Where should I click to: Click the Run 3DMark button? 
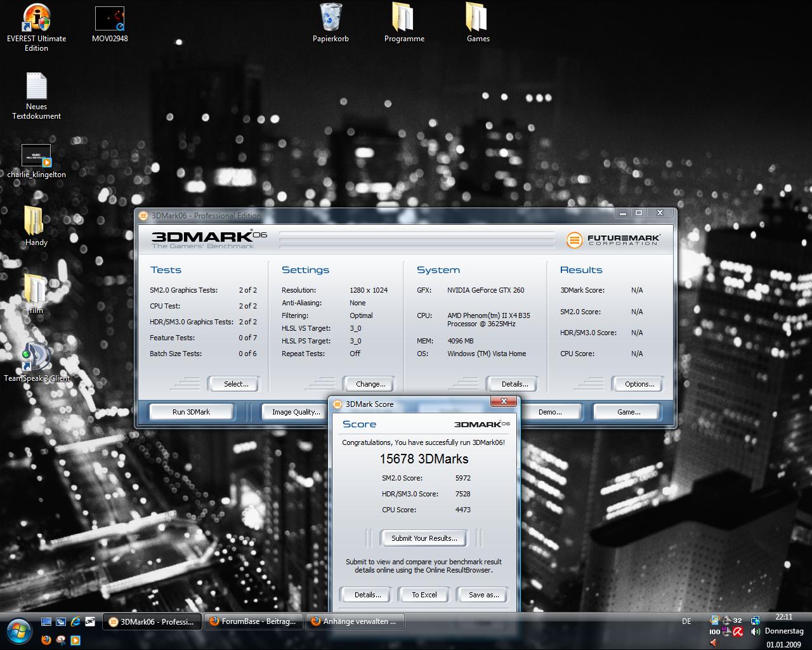[x=191, y=412]
